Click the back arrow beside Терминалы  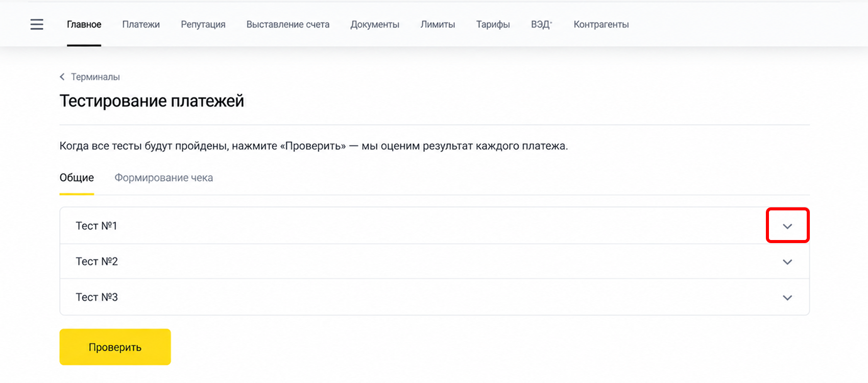[62, 77]
